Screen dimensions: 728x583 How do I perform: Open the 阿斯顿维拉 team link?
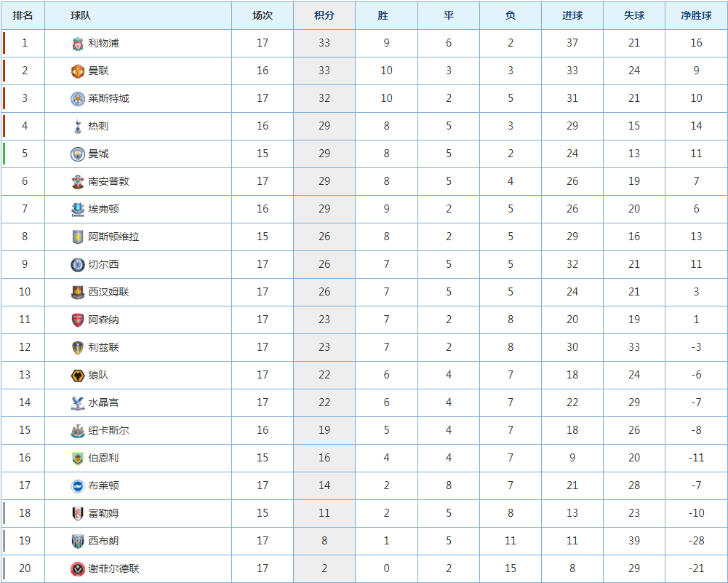[x=113, y=237]
